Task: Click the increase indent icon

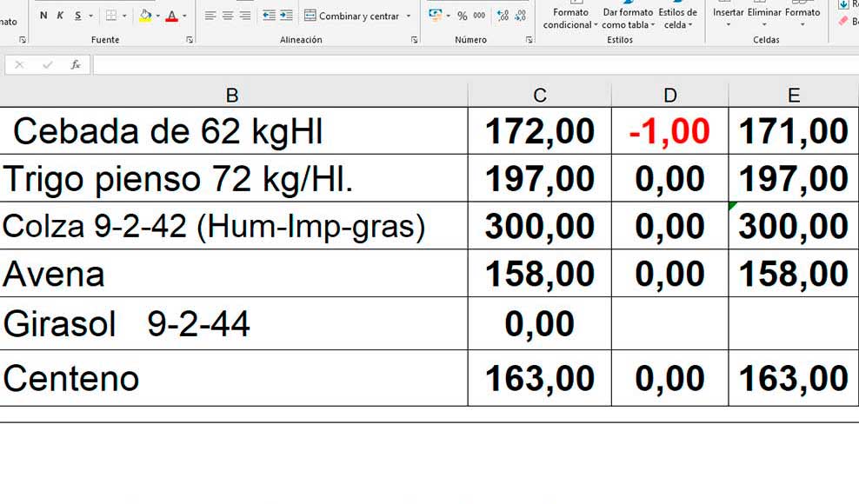Action: pyautogui.click(x=283, y=15)
